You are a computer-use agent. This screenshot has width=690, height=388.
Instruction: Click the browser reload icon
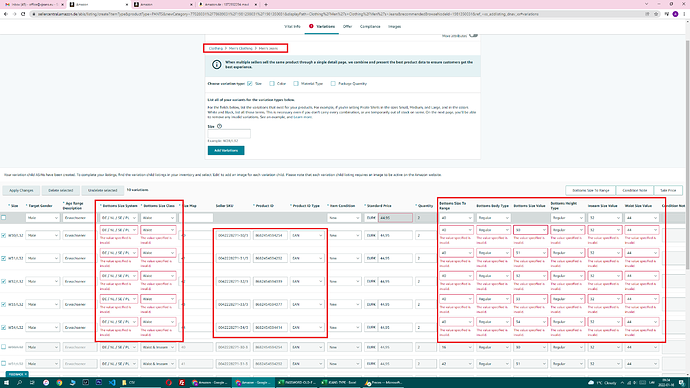23,14
